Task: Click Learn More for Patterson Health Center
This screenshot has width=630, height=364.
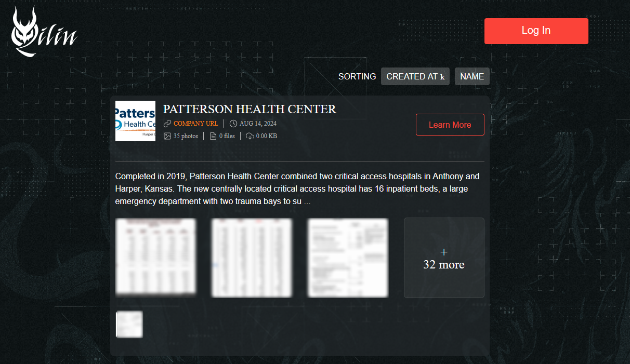Action: [450, 125]
